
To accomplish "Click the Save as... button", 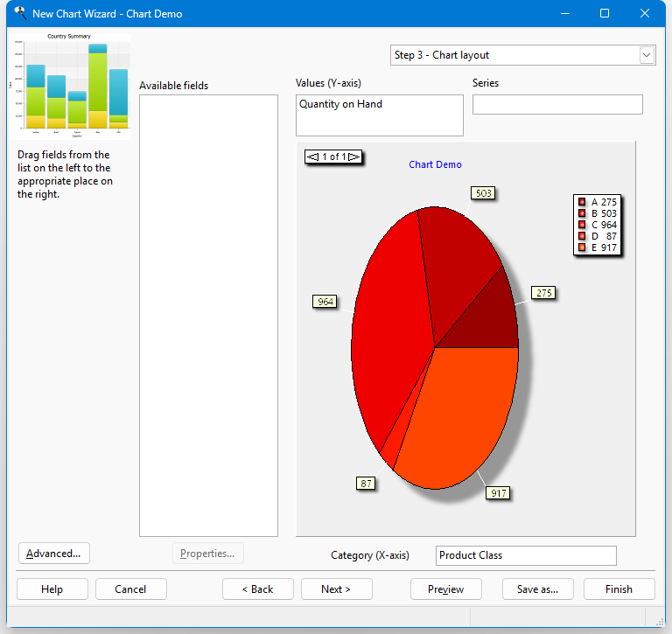I will pyautogui.click(x=537, y=589).
